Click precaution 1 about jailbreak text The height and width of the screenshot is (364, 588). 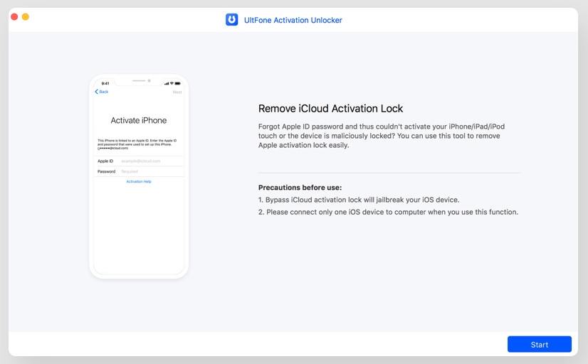tap(359, 200)
